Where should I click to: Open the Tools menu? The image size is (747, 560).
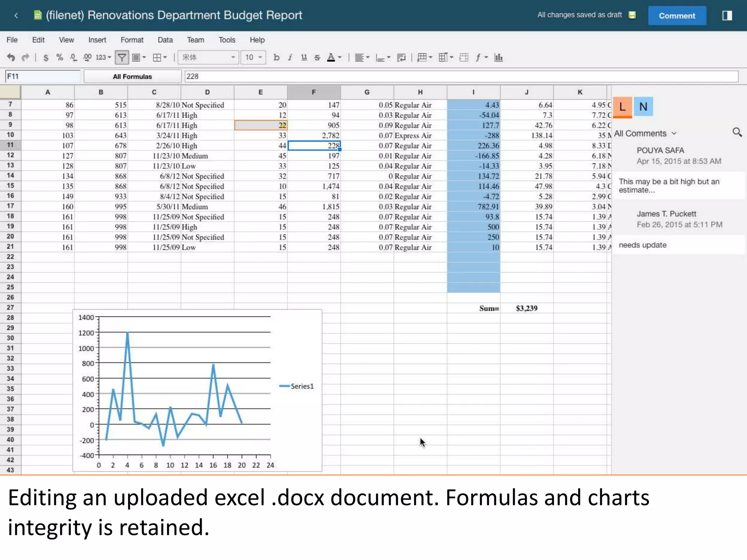pos(227,40)
